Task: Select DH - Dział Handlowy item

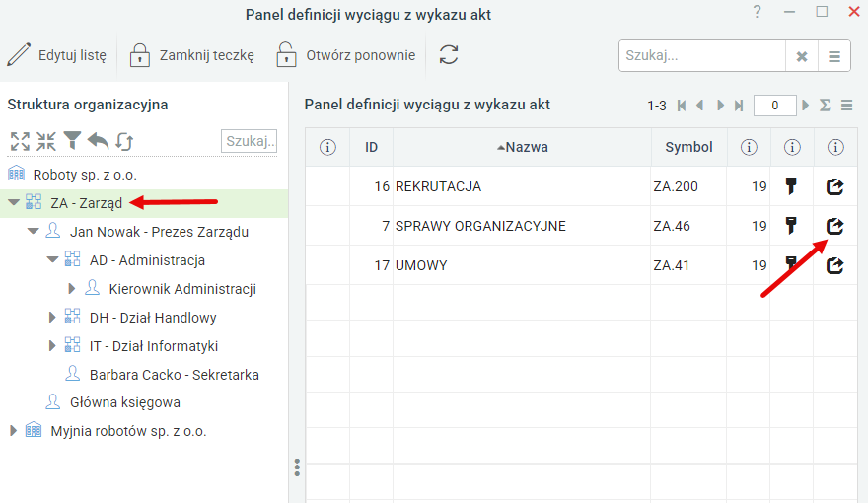Action: click(153, 318)
